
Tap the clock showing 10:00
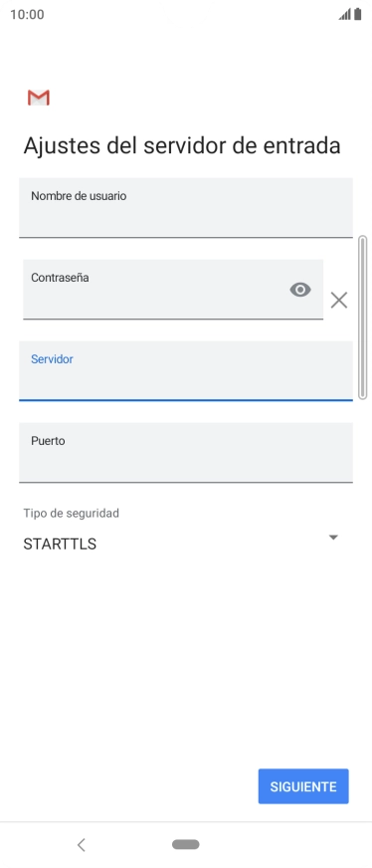pyautogui.click(x=27, y=14)
